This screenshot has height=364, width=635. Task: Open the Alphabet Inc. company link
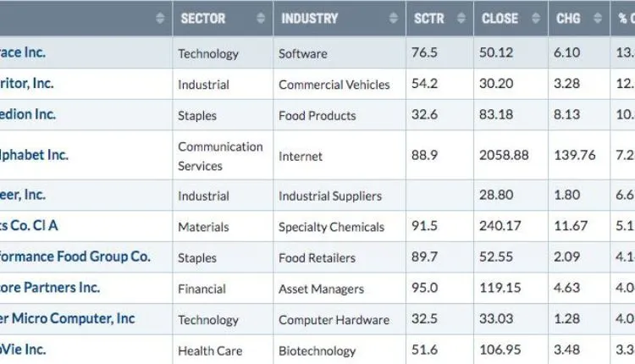point(36,155)
